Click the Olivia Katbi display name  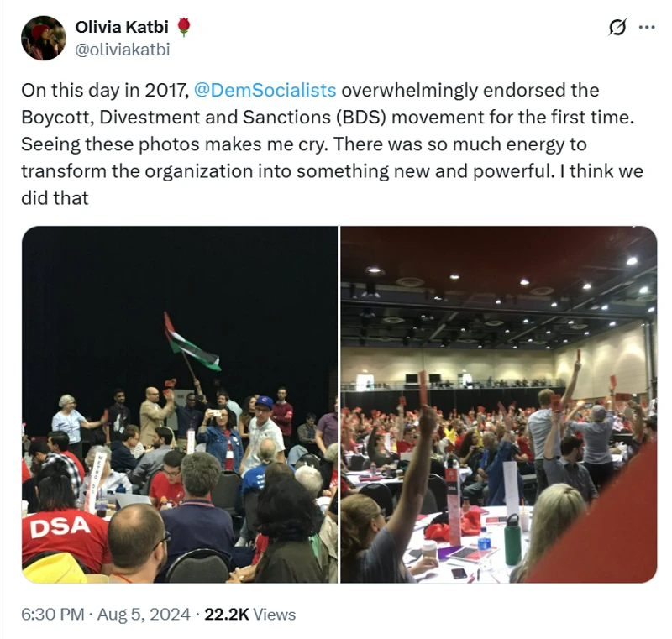pyautogui.click(x=122, y=27)
